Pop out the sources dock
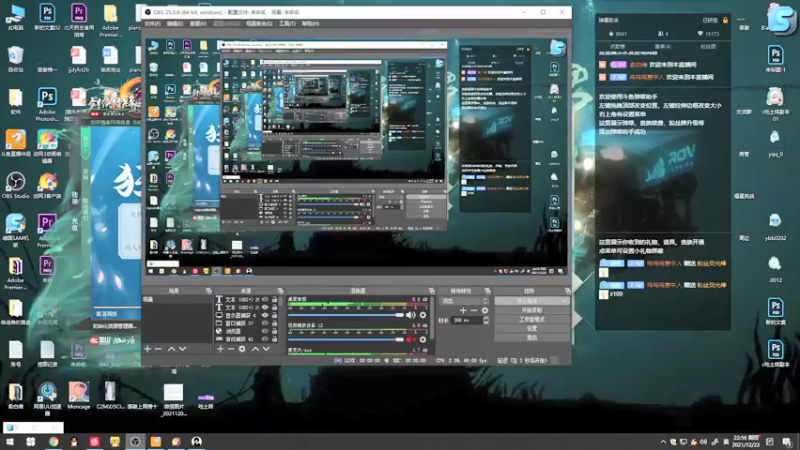The height and width of the screenshot is (450, 800). [x=281, y=291]
